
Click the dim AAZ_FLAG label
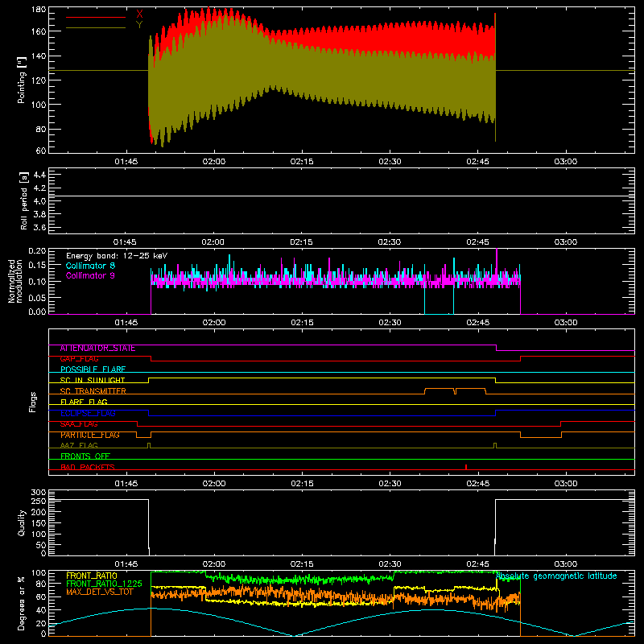point(79,445)
